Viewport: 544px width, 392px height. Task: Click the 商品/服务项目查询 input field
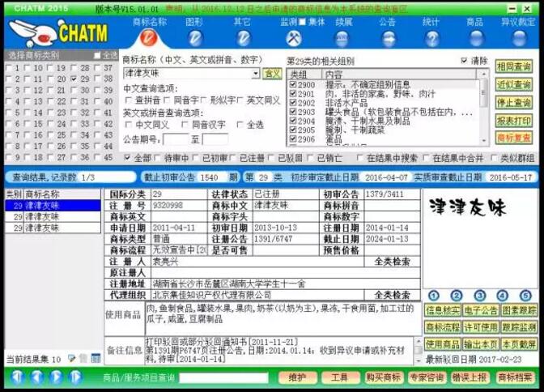pos(223,377)
